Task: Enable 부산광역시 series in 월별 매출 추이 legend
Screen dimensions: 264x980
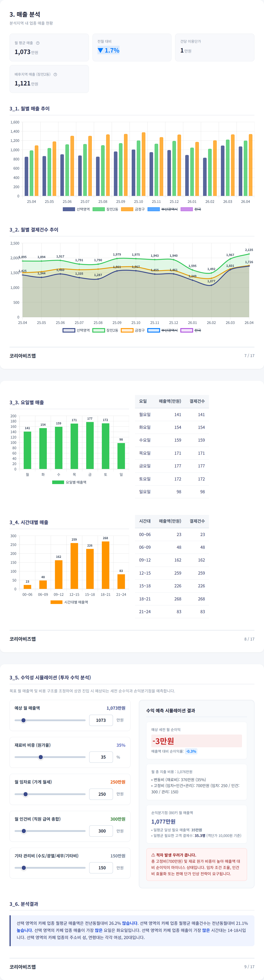Action: click(163, 209)
